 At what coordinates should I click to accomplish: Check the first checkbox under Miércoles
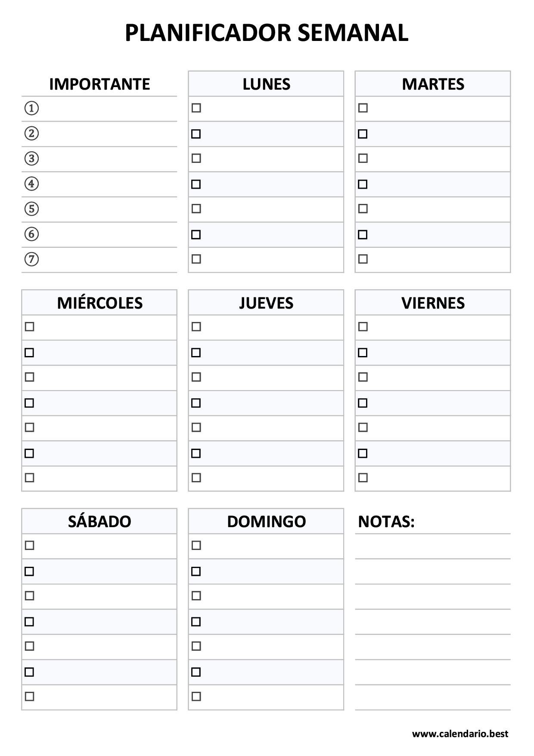tap(29, 327)
